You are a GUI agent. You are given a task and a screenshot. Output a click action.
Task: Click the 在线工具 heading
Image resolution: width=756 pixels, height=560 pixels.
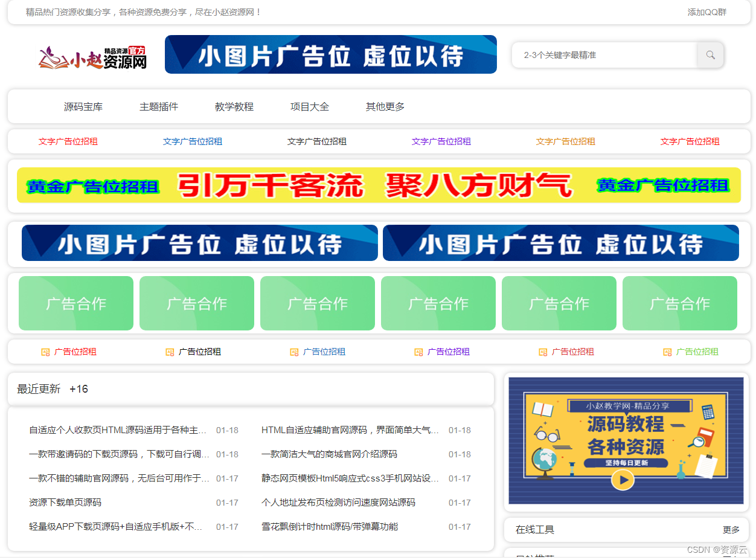[x=535, y=530]
